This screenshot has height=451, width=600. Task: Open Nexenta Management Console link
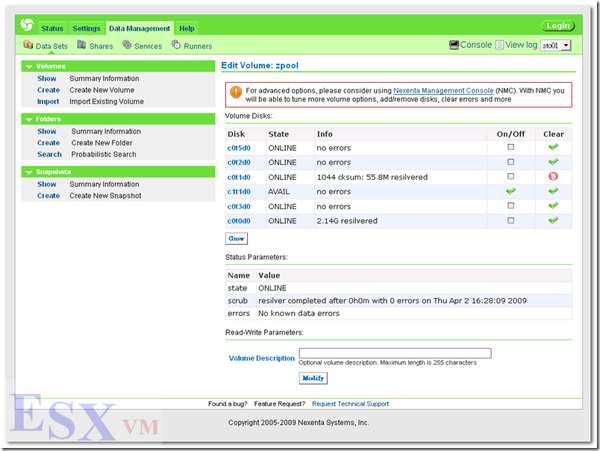(x=443, y=91)
